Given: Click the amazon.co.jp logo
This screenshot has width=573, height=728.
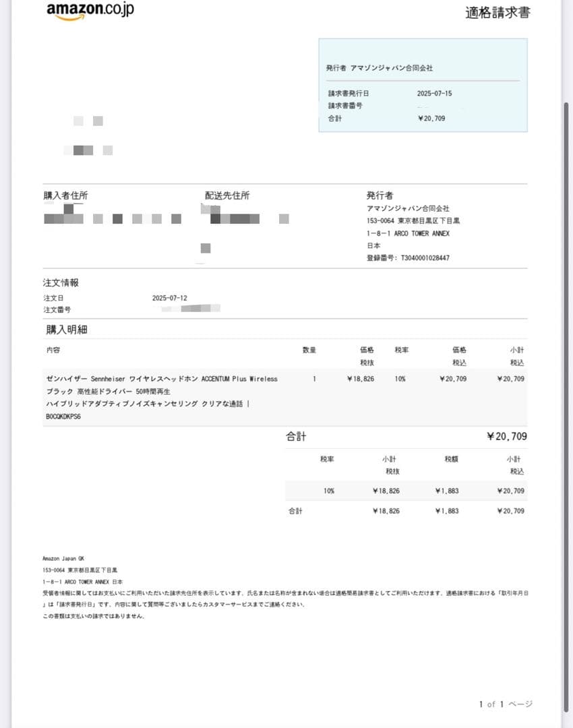Looking at the screenshot, I should (x=90, y=11).
